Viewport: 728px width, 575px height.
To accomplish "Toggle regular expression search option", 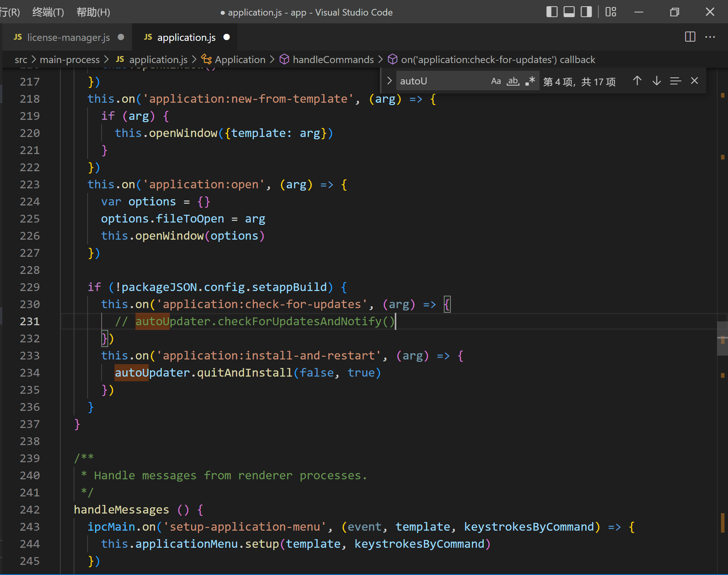I will pos(530,81).
